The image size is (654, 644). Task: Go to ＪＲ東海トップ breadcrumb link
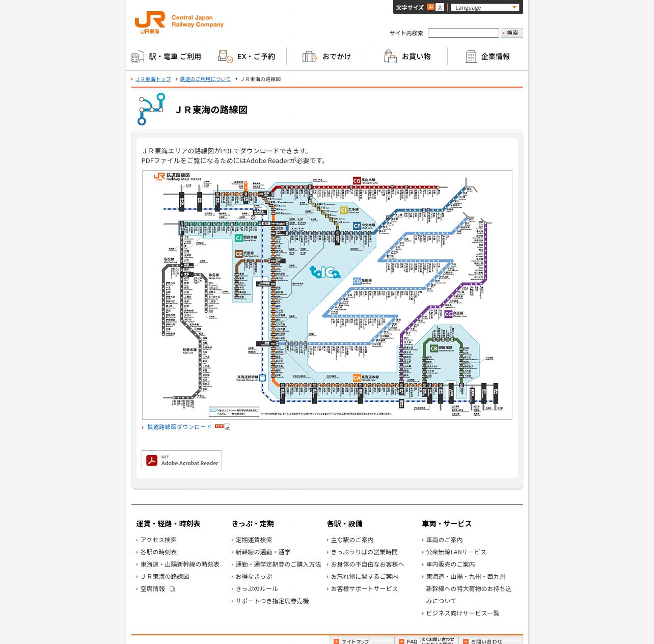point(153,79)
